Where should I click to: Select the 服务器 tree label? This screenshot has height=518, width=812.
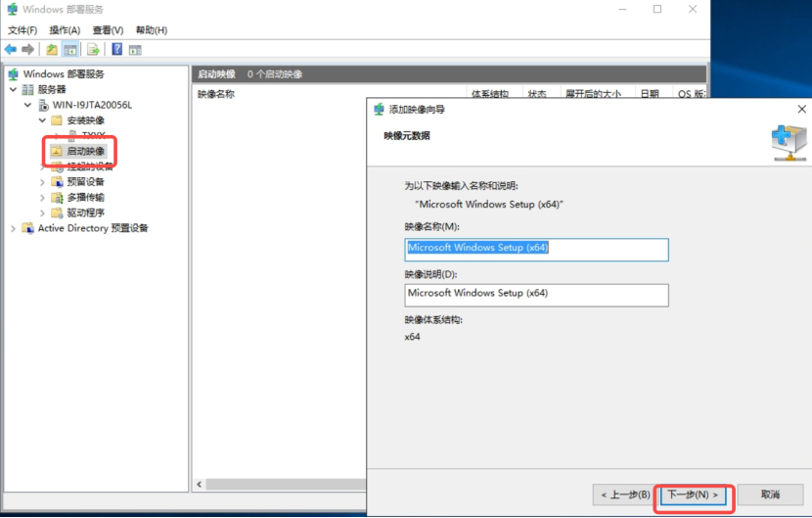coord(52,90)
